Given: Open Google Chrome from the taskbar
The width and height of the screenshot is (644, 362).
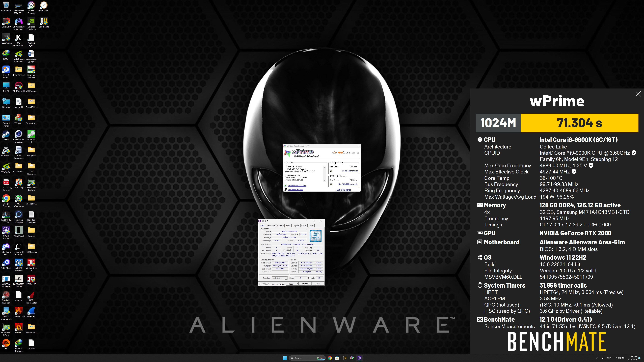Looking at the screenshot, I should (330, 358).
